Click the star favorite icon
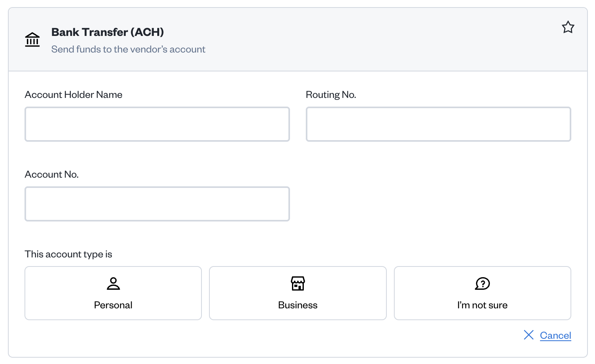This screenshot has width=595, height=364. pyautogui.click(x=568, y=27)
